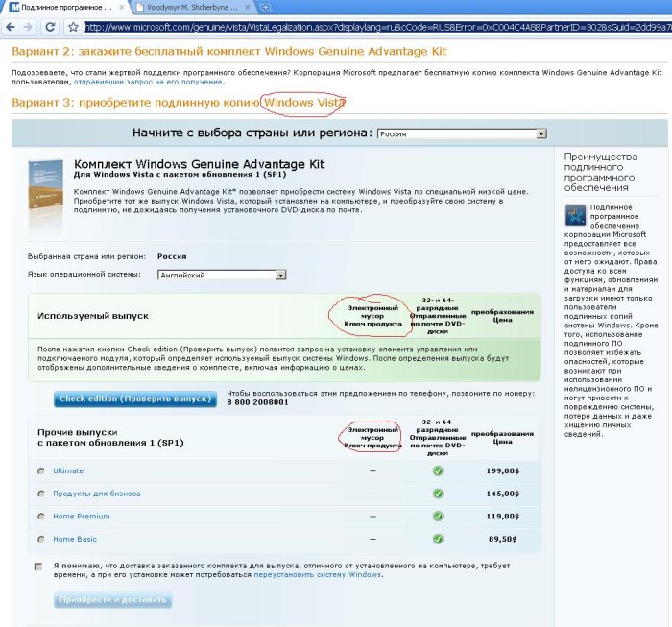The height and width of the screenshot is (627, 672).
Task: Reload the page with the refresh icon
Action: (x=50, y=27)
